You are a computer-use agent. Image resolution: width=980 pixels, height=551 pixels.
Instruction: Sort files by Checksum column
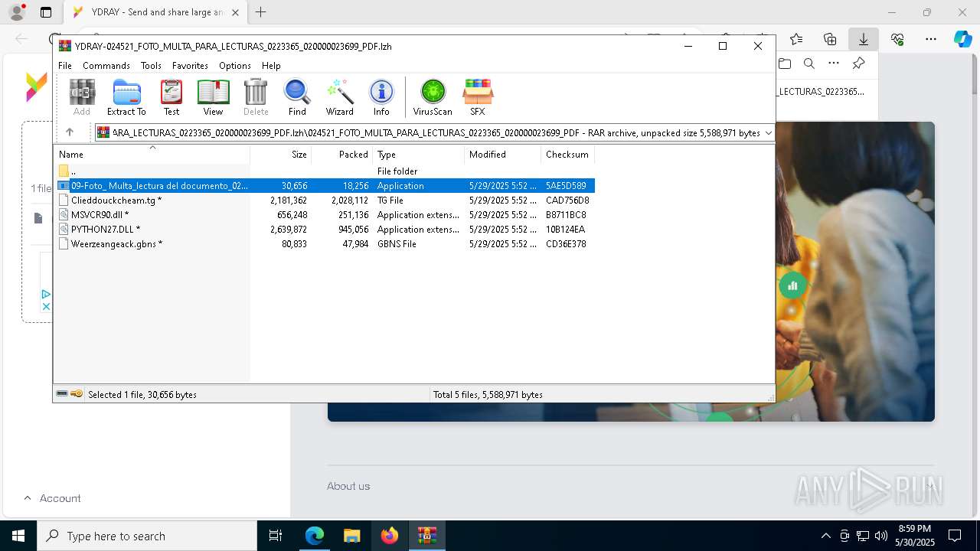(x=568, y=155)
